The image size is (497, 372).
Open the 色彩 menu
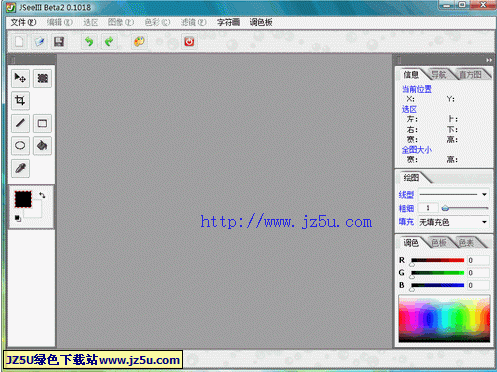(157, 22)
